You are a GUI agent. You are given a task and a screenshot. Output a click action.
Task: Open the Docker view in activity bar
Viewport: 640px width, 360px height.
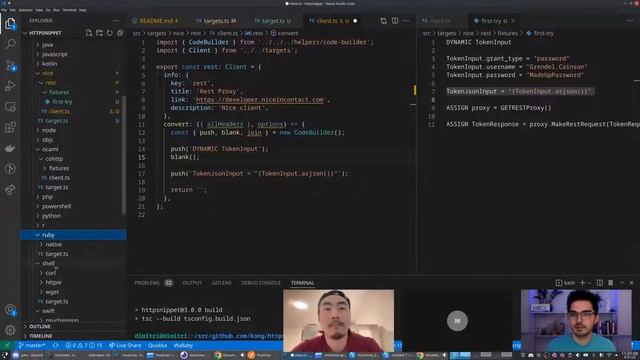click(x=10, y=148)
